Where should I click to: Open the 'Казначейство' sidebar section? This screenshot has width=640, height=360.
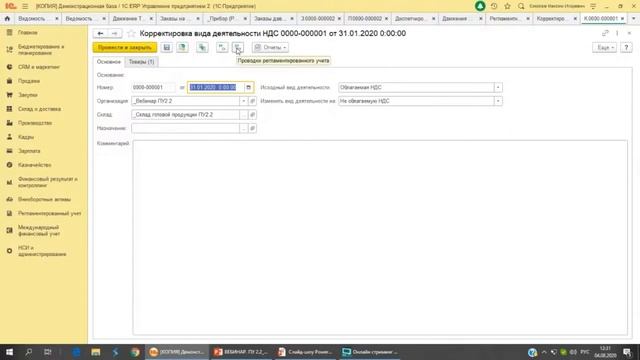tap(35, 165)
